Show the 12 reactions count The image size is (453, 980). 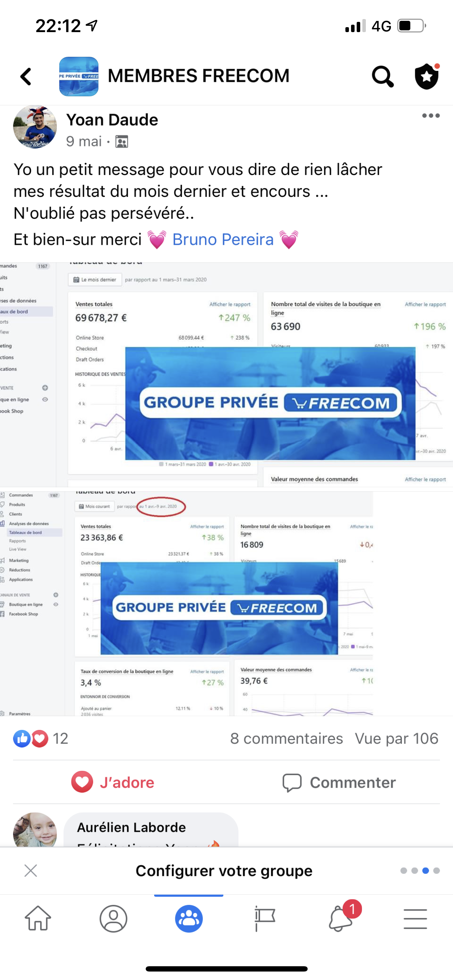pyautogui.click(x=60, y=739)
